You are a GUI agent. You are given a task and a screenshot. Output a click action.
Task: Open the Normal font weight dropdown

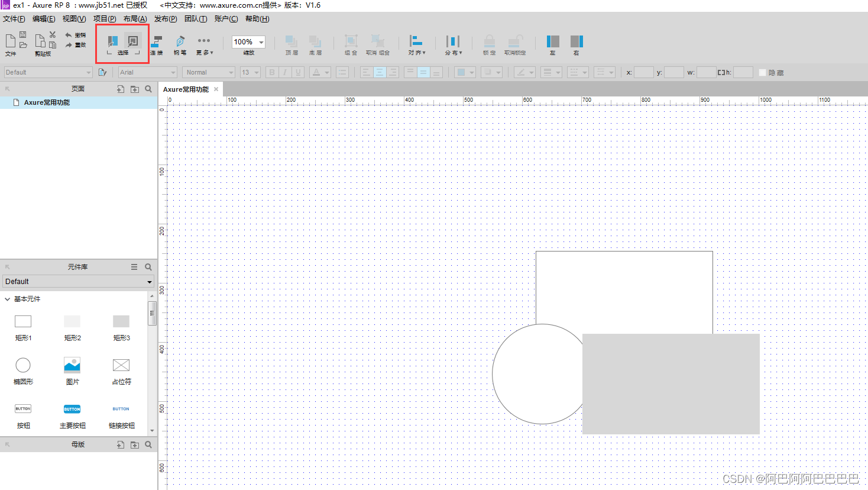point(209,72)
